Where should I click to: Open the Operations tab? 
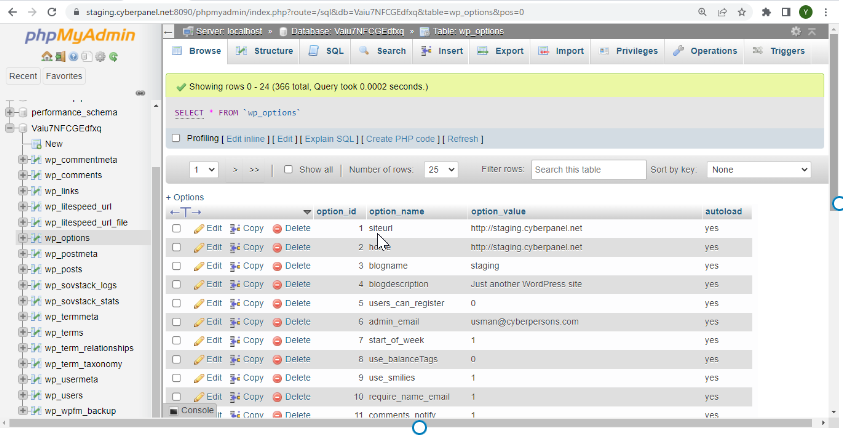pos(705,51)
